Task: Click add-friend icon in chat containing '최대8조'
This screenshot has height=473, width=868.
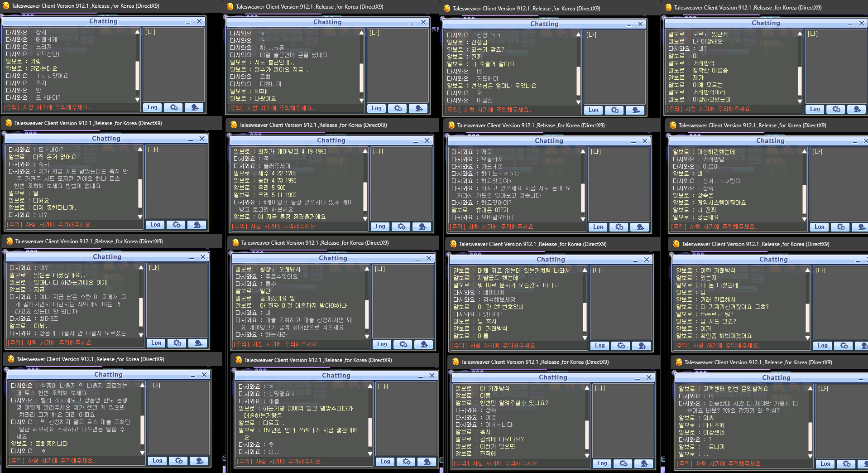Action: [198, 343]
